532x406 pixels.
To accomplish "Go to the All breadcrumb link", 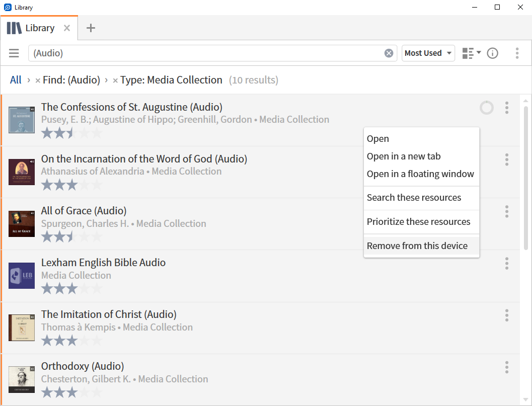I will point(16,80).
